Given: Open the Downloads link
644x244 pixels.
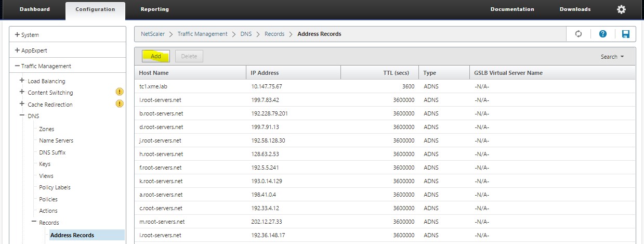Looking at the screenshot, I should point(575,9).
